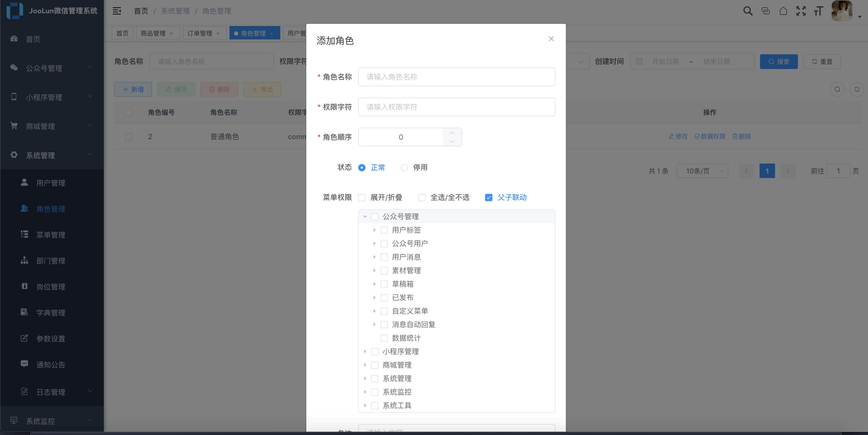Click the 搜索 button
This screenshot has width=868, height=435.
click(779, 61)
